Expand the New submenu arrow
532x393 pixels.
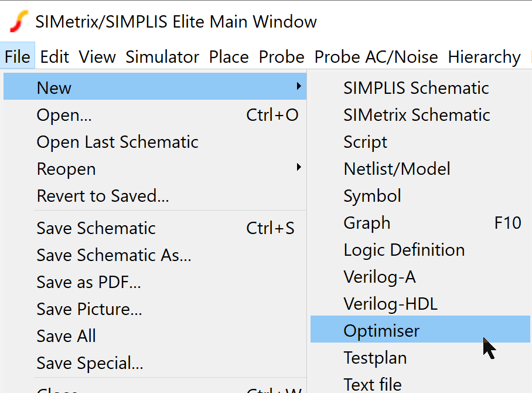(x=299, y=87)
